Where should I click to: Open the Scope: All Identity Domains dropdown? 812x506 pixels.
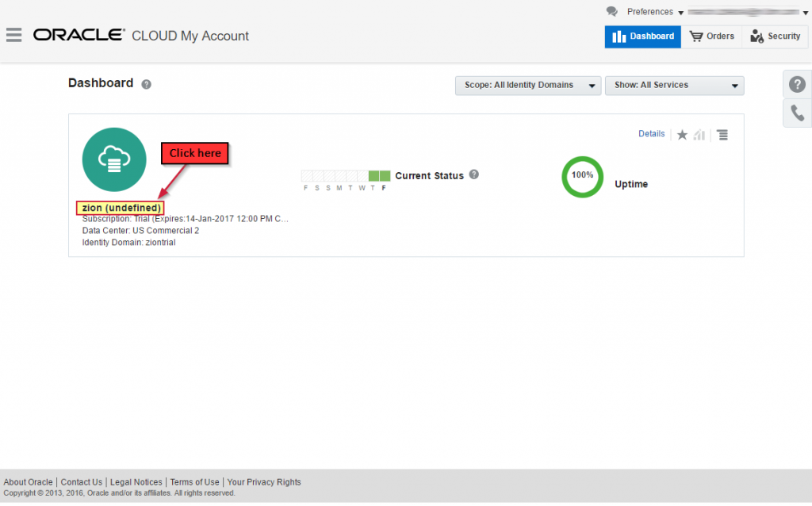(527, 85)
